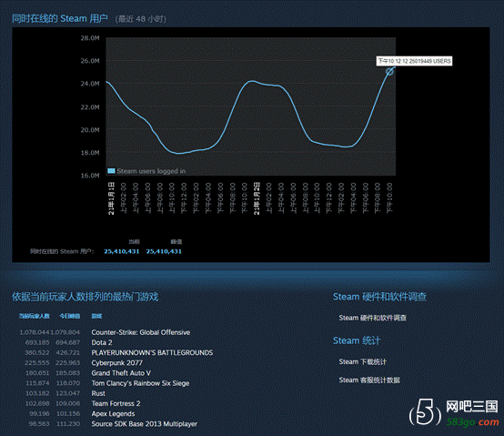Click the 21年1月1日 axis date label

coord(111,198)
